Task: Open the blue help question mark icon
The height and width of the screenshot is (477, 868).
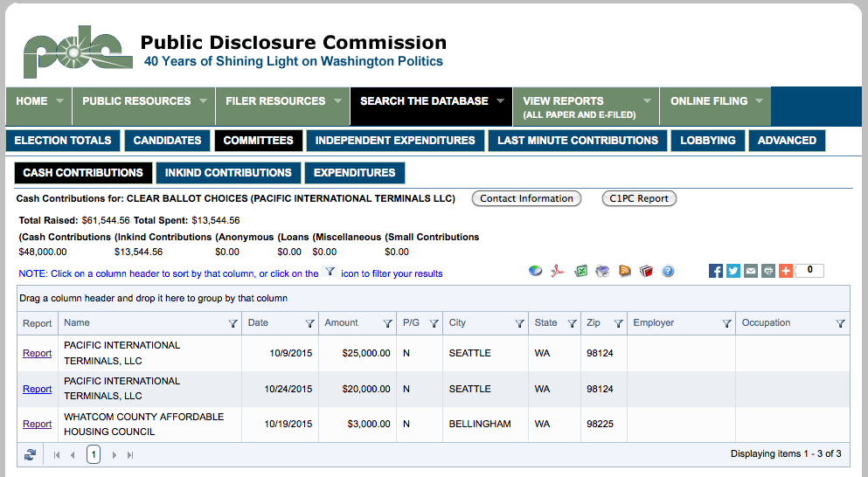Action: [668, 271]
